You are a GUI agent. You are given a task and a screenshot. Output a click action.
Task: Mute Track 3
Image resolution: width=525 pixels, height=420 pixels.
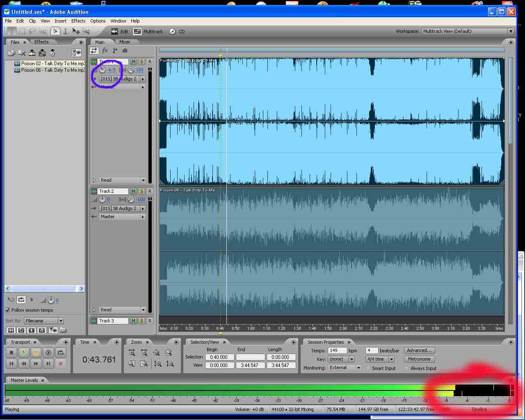133,321
